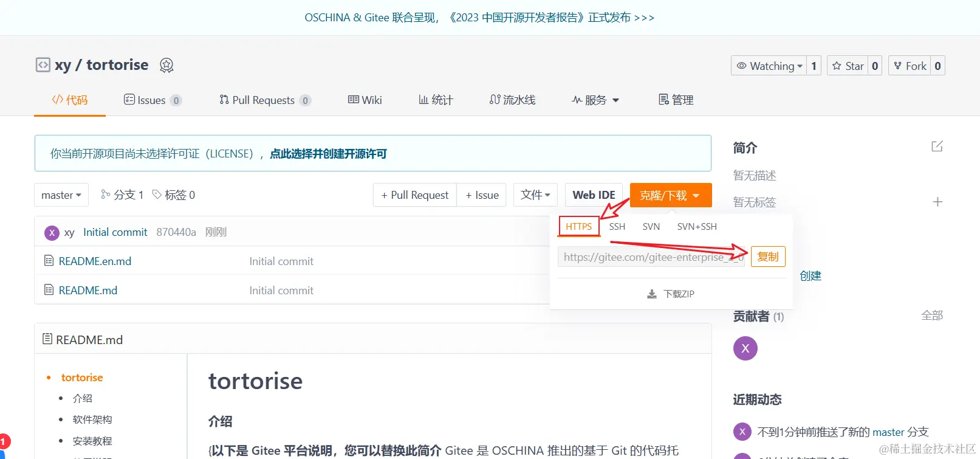
Task: Select the SVN clone protocol tab
Action: [651, 227]
